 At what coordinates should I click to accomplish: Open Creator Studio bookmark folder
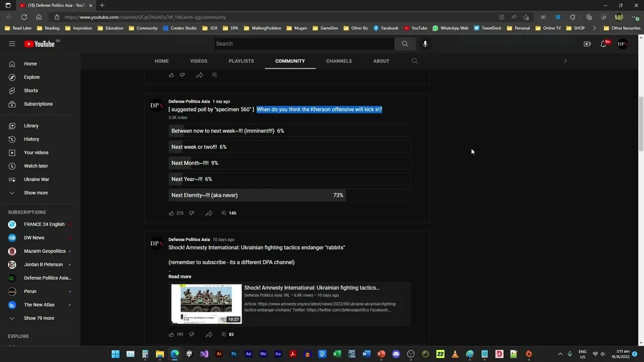(180, 28)
